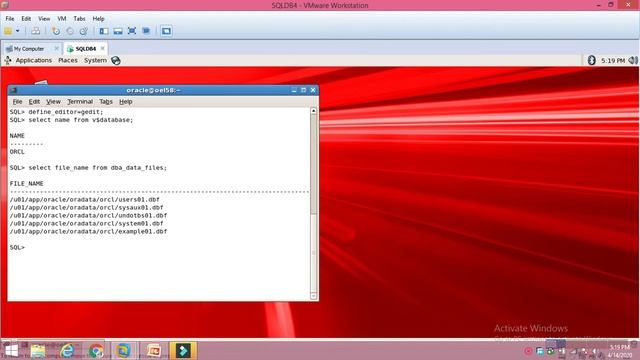Click the console view toolbar icon
Screen dimensions: 640x360
(x=166, y=31)
